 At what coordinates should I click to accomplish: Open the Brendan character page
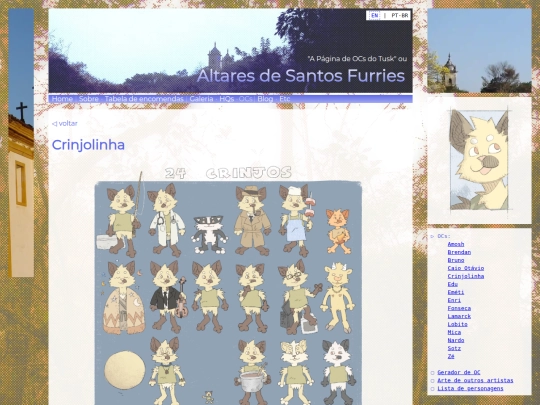click(x=459, y=252)
